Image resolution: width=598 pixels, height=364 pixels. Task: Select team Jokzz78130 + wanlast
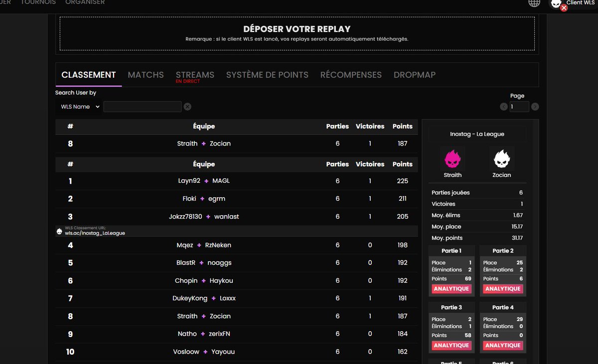(x=236, y=217)
